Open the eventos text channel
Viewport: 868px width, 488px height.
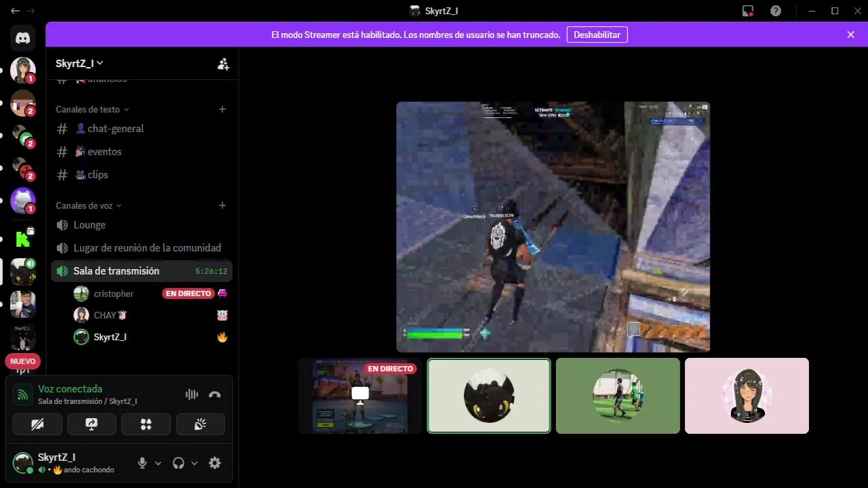(x=142, y=152)
